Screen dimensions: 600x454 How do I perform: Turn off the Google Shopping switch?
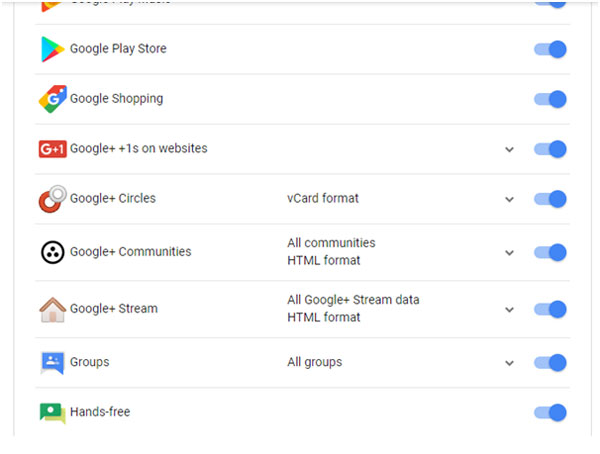tap(551, 99)
